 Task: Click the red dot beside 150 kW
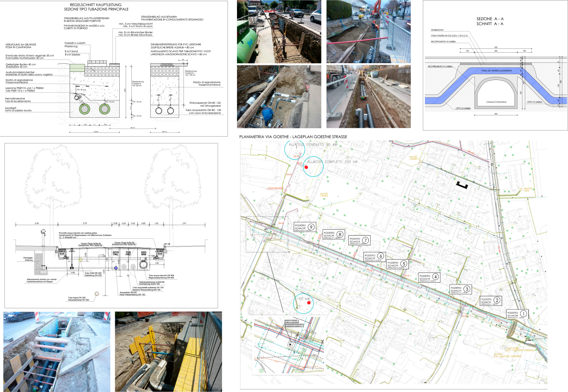click(x=309, y=303)
